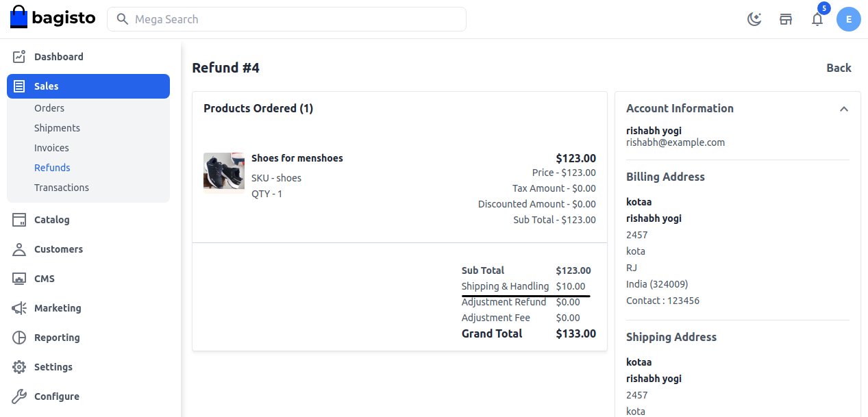Open Marketing from the sidebar icon
The height and width of the screenshot is (417, 868).
pyautogui.click(x=18, y=307)
